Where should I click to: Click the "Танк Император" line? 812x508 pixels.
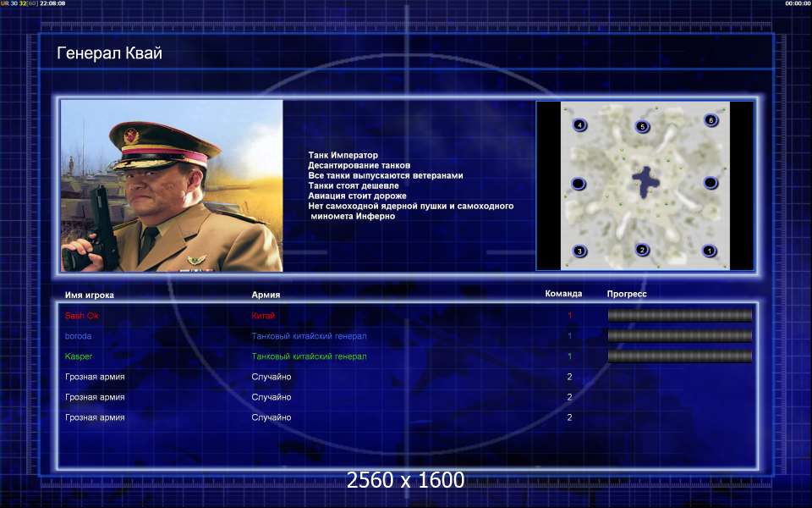(343, 155)
